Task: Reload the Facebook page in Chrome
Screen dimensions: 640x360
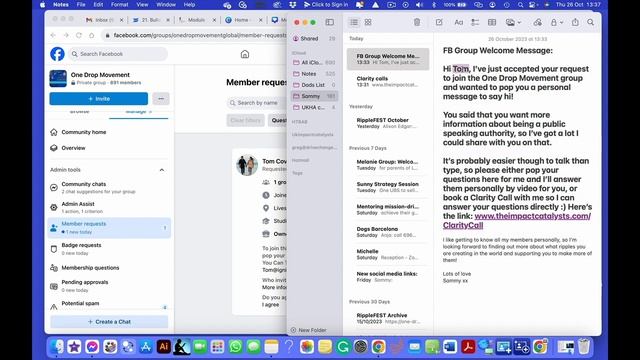Action: pyautogui.click(x=79, y=36)
